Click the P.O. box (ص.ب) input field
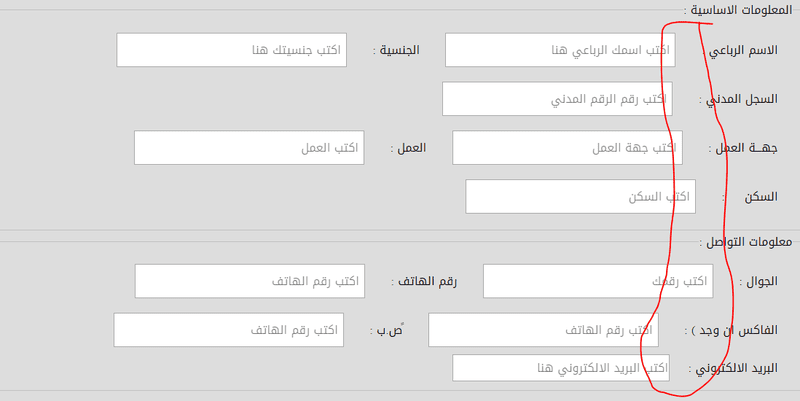The width and height of the screenshot is (800, 401). click(228, 330)
